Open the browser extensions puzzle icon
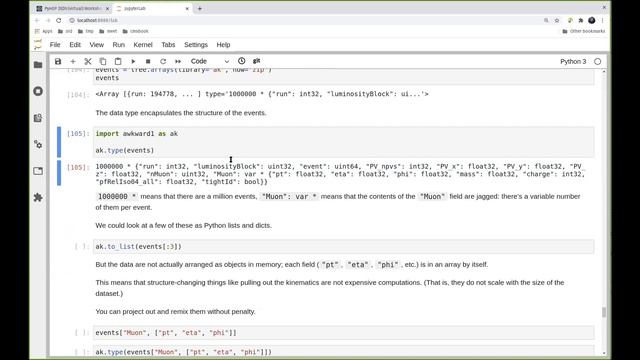This screenshot has height=360, width=640. coord(581,20)
